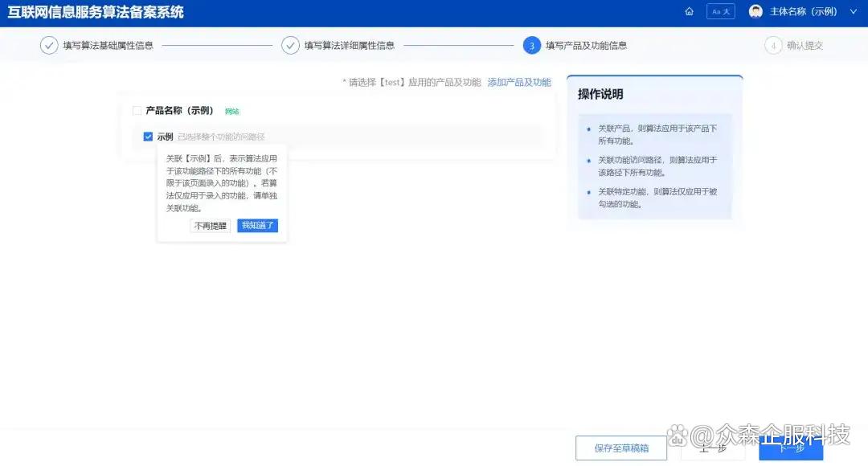Click 保存至草稿箱 button
The width and height of the screenshot is (868, 466).
click(x=621, y=448)
